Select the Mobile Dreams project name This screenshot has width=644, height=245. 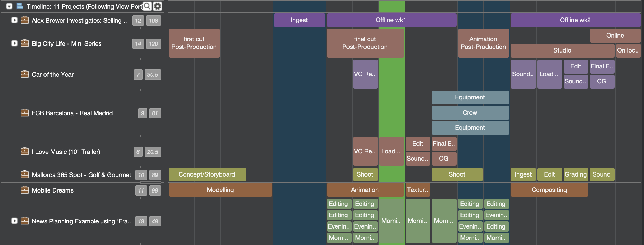click(x=53, y=190)
